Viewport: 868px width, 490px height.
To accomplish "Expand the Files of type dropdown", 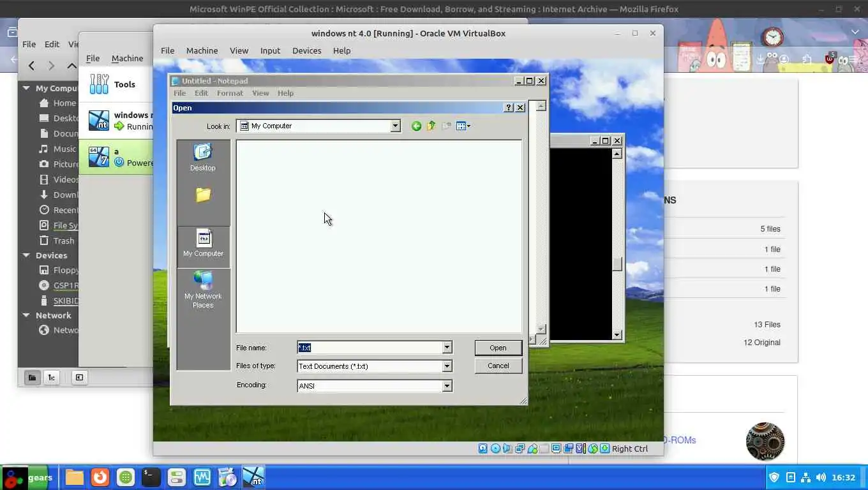I will point(447,366).
